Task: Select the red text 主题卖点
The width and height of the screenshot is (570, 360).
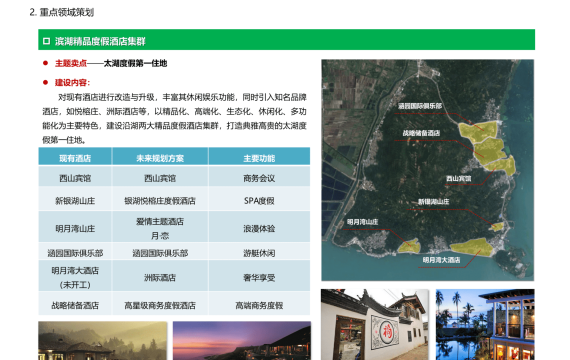Action: (71, 63)
